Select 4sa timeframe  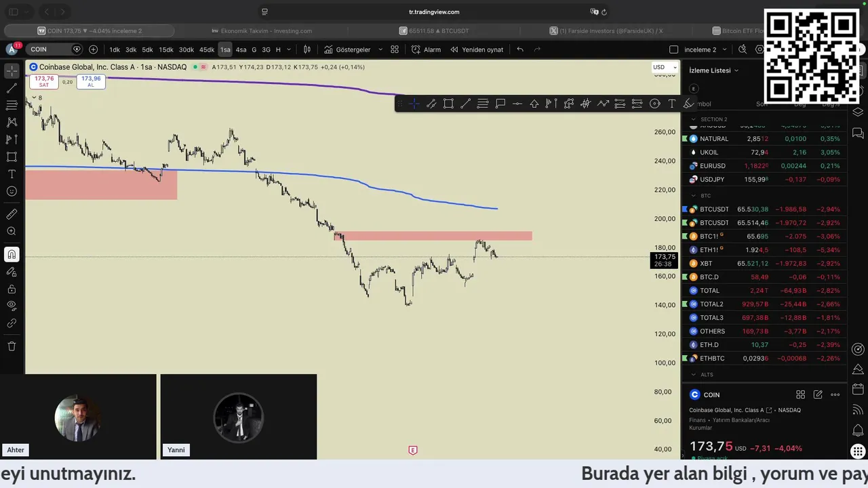(241, 49)
